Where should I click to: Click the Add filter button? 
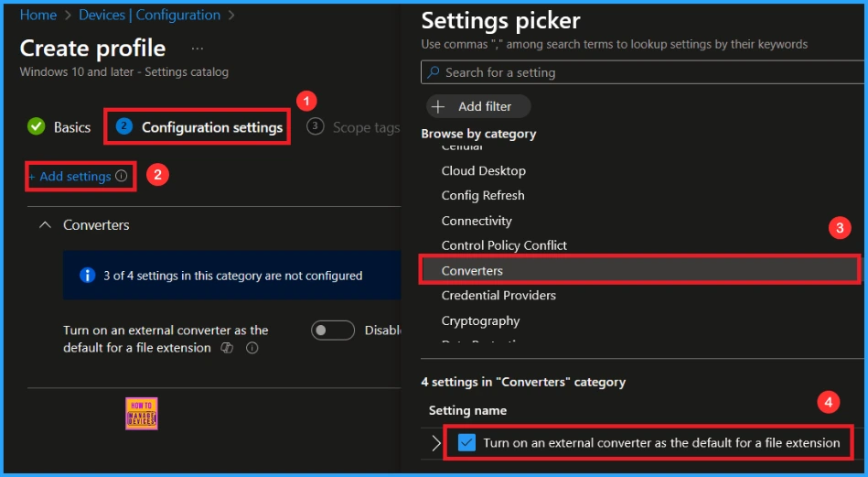[478, 106]
